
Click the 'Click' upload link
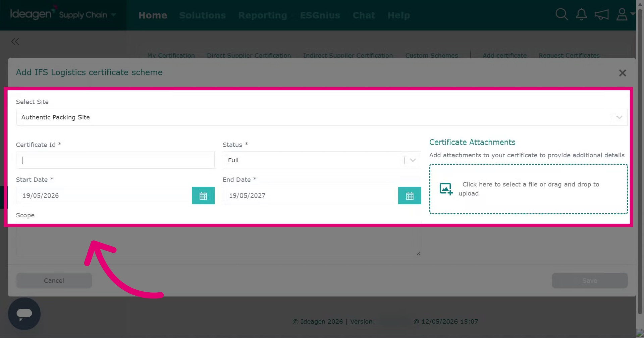[469, 184]
